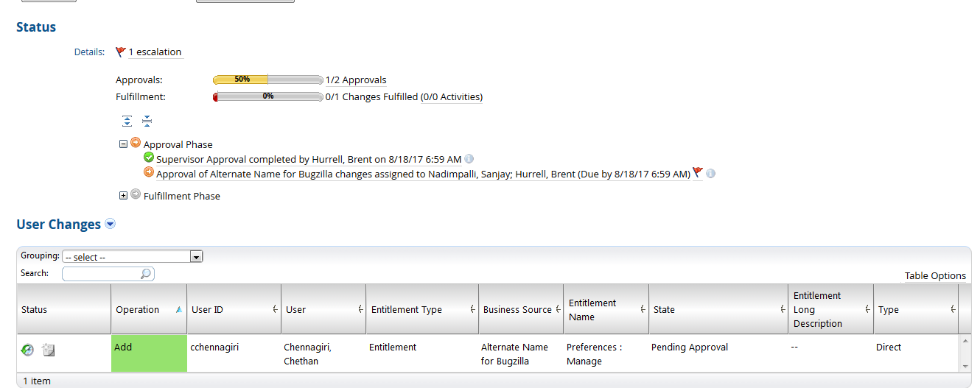980x388 pixels.
Task: Collapse the Approval Phase tree node
Action: tap(124, 144)
